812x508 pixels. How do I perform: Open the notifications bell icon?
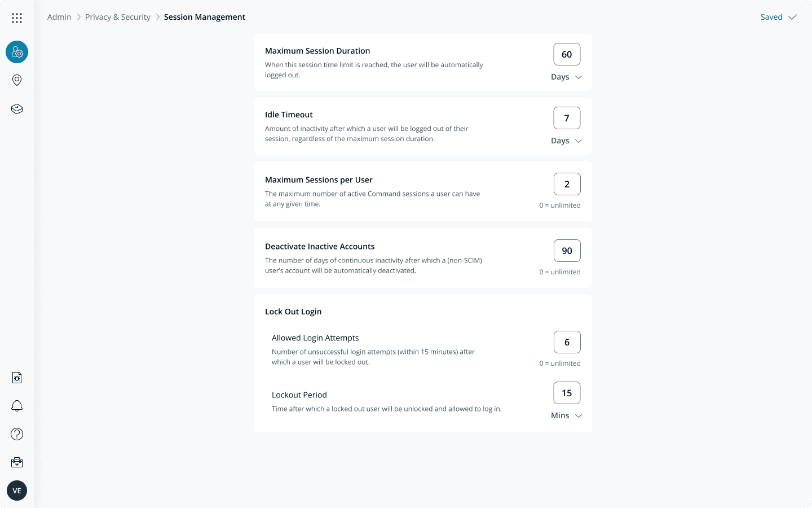coord(16,405)
